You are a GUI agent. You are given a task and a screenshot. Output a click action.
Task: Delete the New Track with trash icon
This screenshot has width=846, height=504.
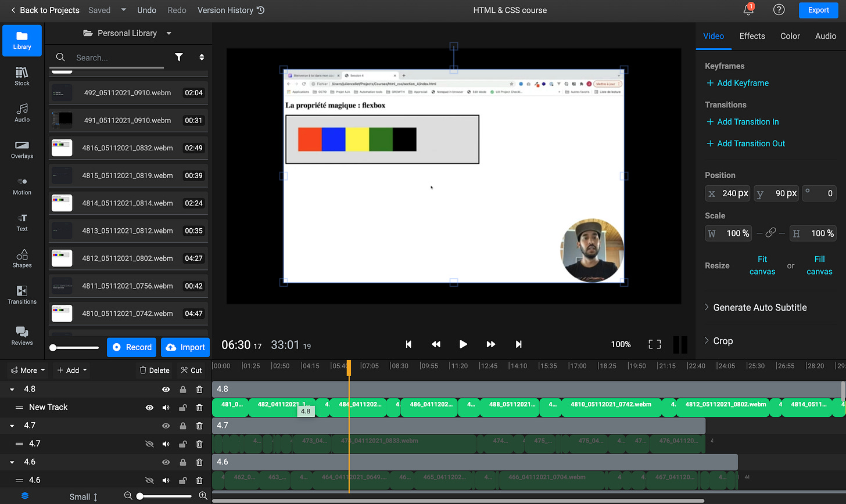(199, 408)
